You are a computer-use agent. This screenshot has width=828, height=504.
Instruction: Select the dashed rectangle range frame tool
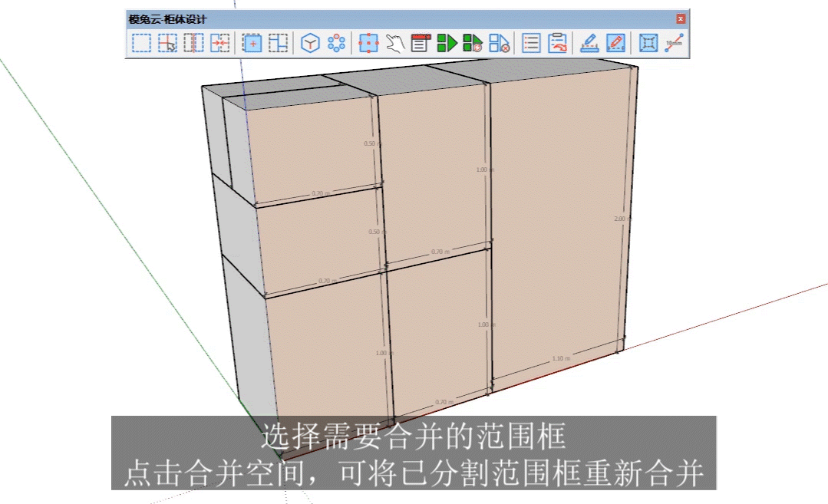[x=141, y=44]
